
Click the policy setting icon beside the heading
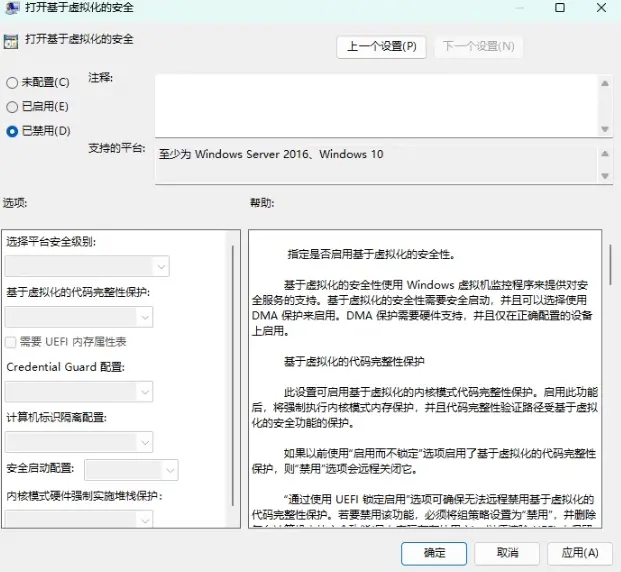tap(11, 41)
